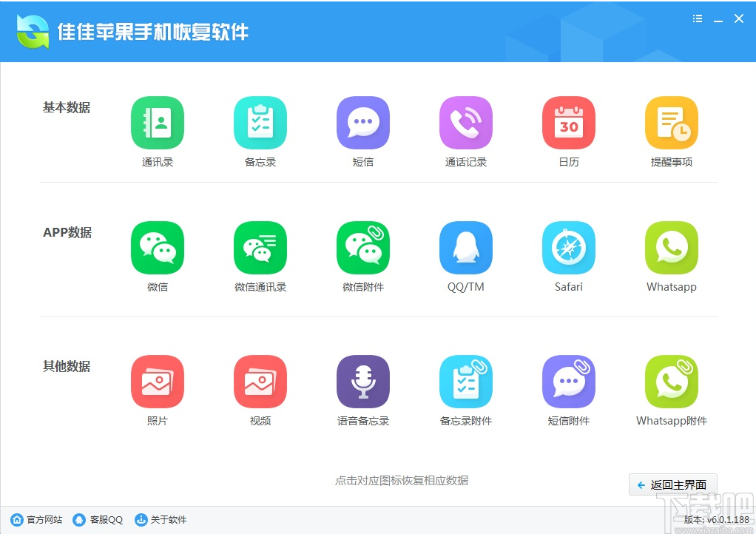The image size is (756, 534).
Task: Select the 备忘录 notes recovery icon
Action: click(260, 123)
